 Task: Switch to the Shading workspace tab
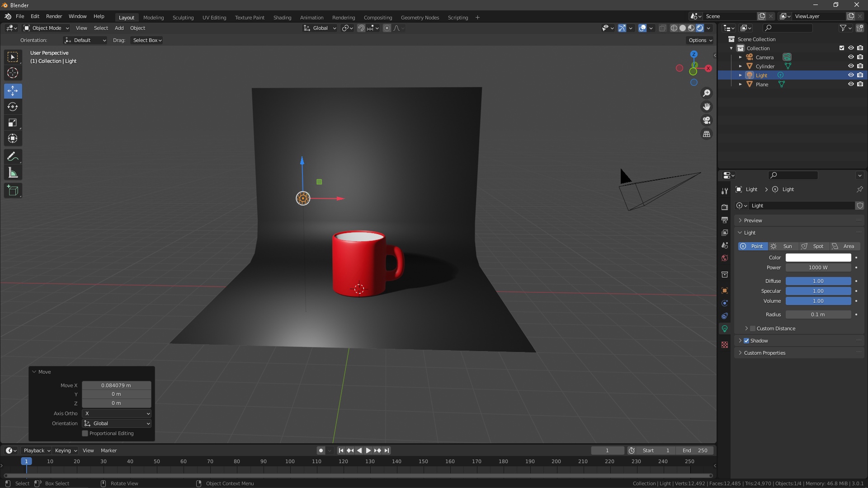pos(282,18)
